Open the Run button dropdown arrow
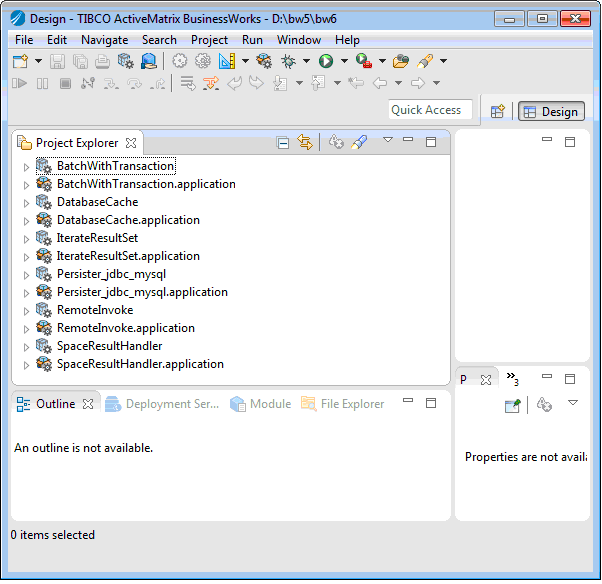Image resolution: width=602 pixels, height=584 pixels. pyautogui.click(x=344, y=61)
